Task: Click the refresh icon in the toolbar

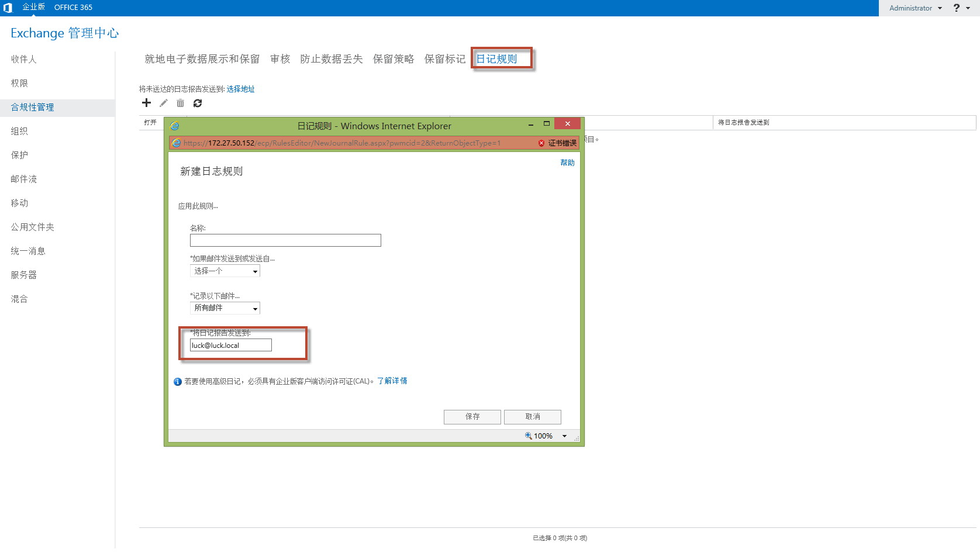Action: pyautogui.click(x=198, y=103)
